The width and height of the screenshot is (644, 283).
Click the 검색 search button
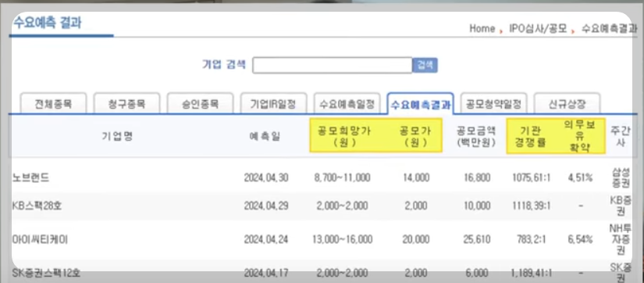pyautogui.click(x=425, y=65)
